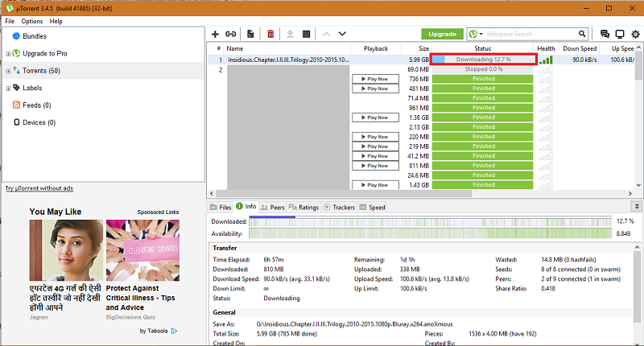
Task: Select Torrents (58) in sidebar
Action: coord(42,71)
